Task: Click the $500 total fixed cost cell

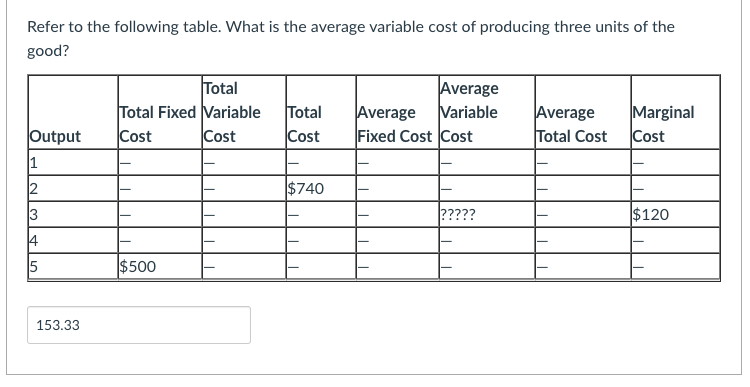Action: point(160,266)
